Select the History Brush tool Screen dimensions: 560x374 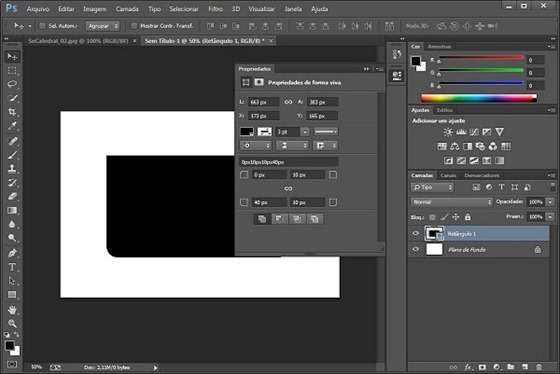[x=12, y=182]
